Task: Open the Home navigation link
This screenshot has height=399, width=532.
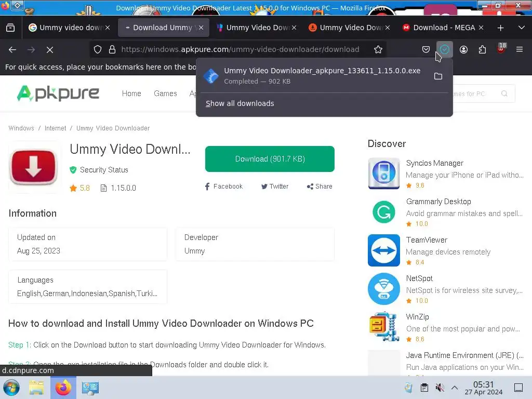Action: [x=131, y=94]
